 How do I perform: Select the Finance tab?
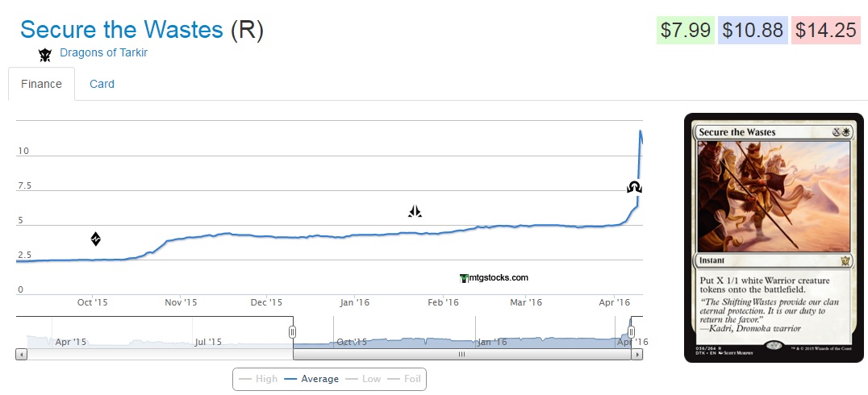(41, 84)
